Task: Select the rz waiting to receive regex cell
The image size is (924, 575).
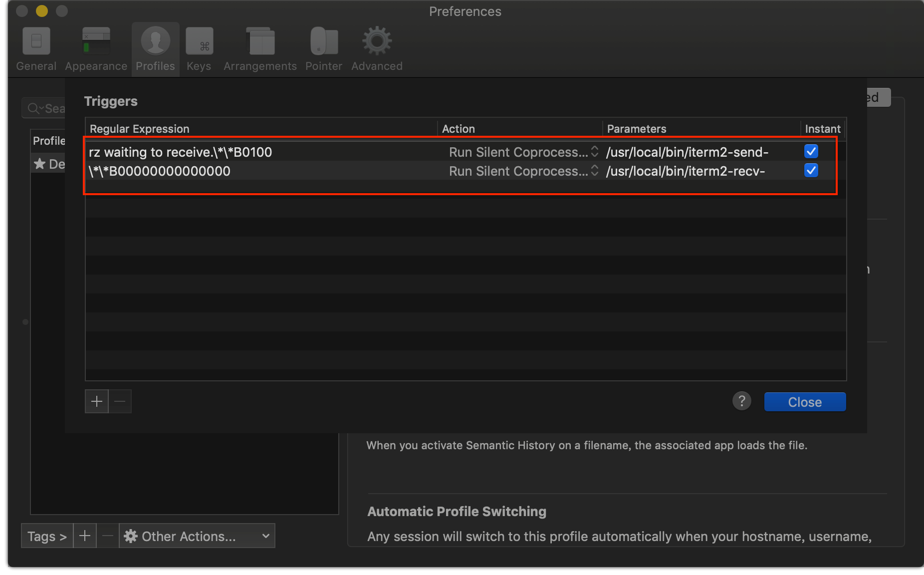Action: (x=181, y=152)
